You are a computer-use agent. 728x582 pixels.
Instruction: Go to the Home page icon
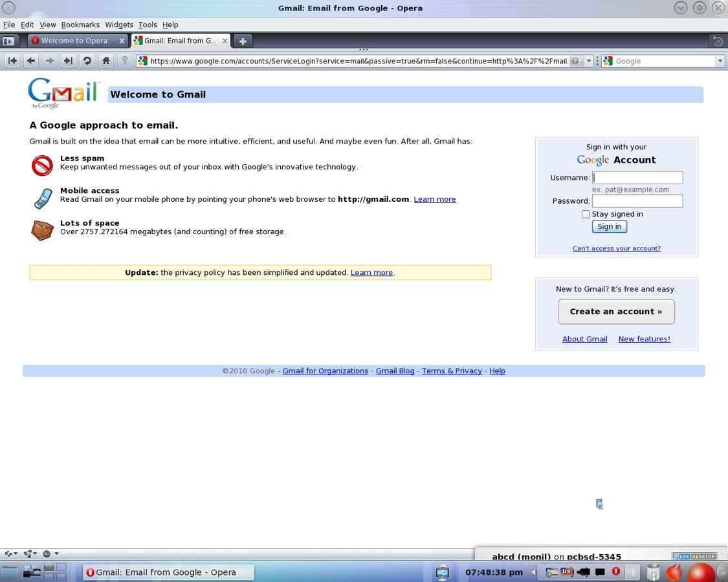coord(105,61)
